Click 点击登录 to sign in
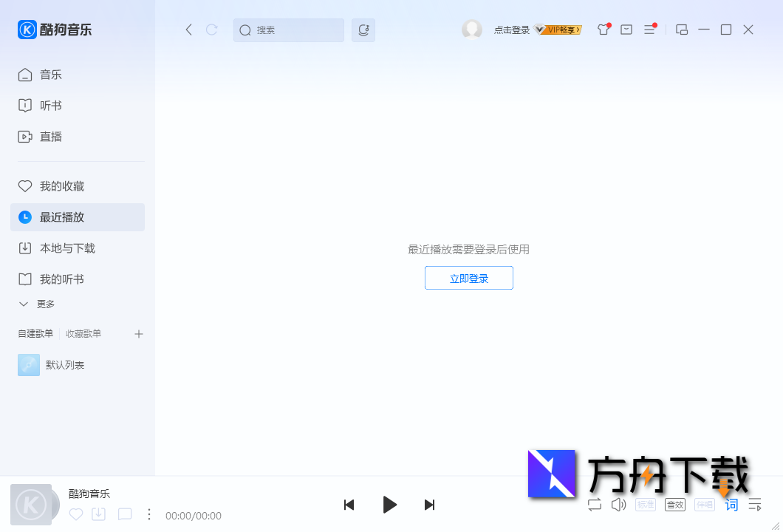This screenshot has width=783, height=532. click(511, 30)
